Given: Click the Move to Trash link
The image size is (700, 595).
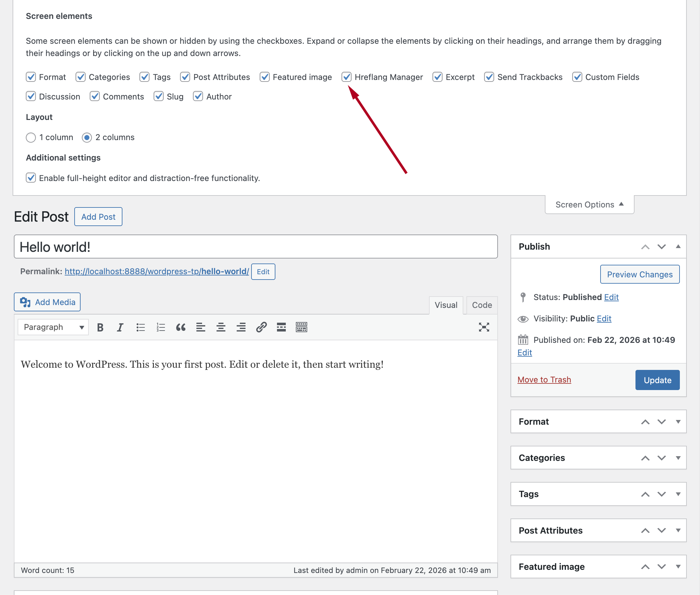Looking at the screenshot, I should 544,379.
